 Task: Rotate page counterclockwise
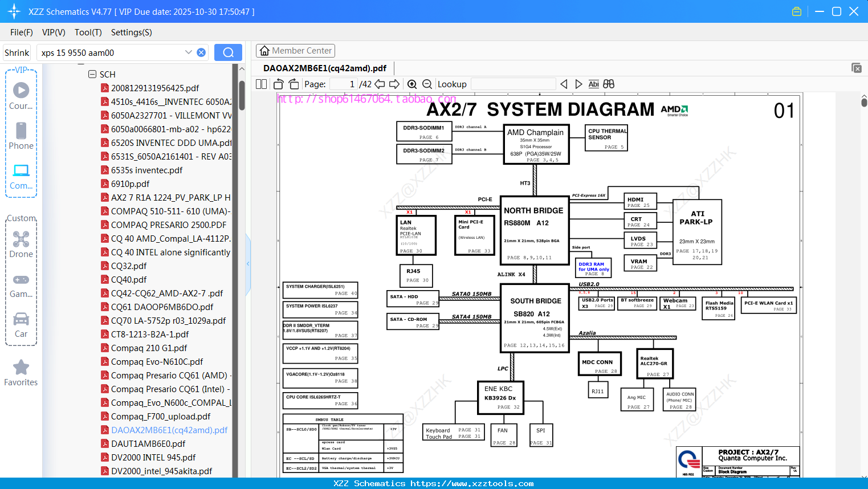[278, 84]
